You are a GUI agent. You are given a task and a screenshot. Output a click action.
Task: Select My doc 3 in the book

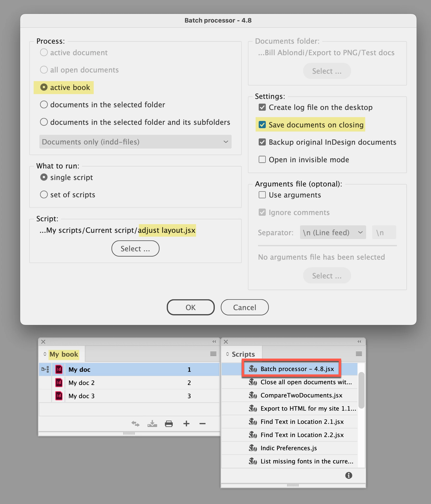pyautogui.click(x=129, y=396)
